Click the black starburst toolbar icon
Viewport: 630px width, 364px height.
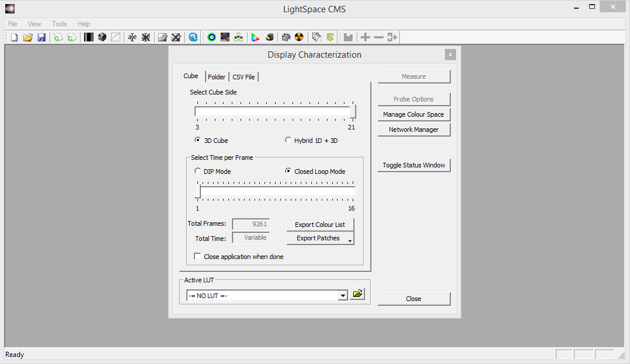pyautogui.click(x=146, y=37)
